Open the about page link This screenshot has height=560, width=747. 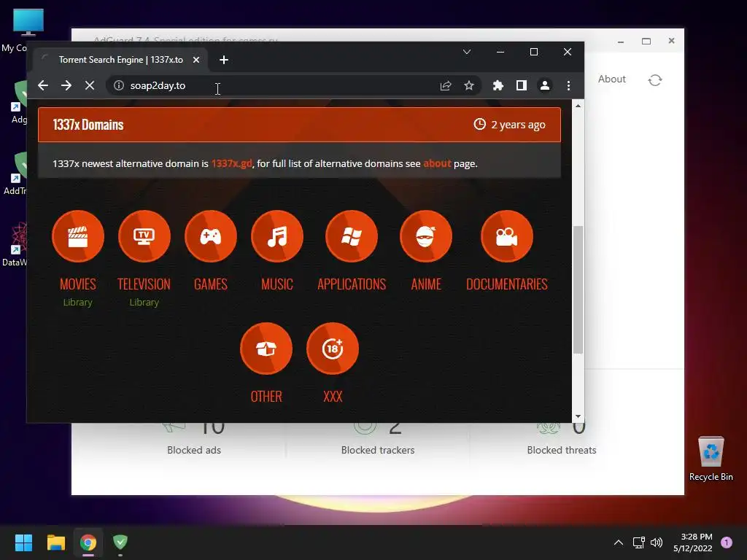coord(437,163)
